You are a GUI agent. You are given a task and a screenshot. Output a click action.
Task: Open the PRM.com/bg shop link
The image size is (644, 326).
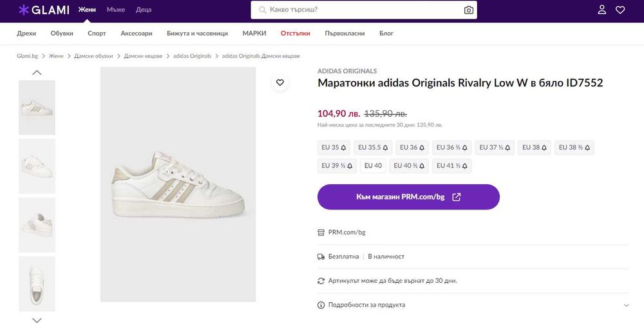(x=346, y=232)
